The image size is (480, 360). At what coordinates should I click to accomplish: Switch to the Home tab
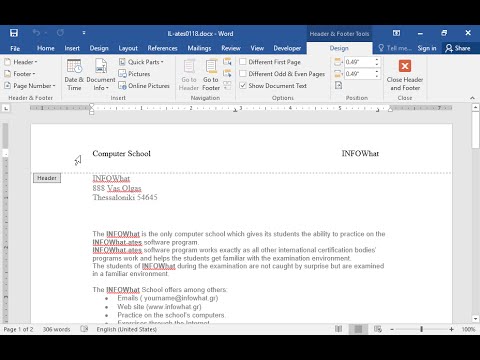point(46,48)
